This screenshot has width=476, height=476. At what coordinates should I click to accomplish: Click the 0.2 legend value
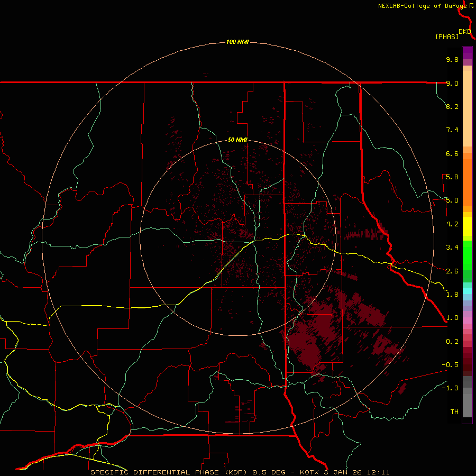coord(452,342)
